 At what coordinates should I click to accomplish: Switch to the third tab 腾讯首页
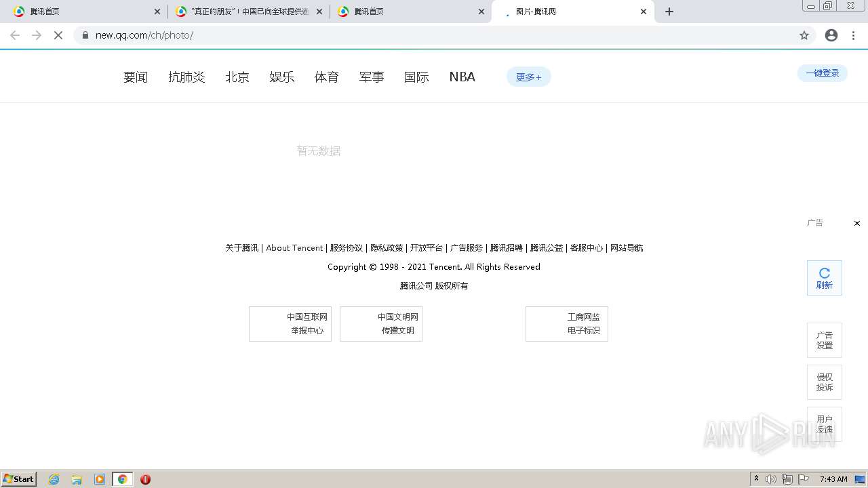click(410, 12)
